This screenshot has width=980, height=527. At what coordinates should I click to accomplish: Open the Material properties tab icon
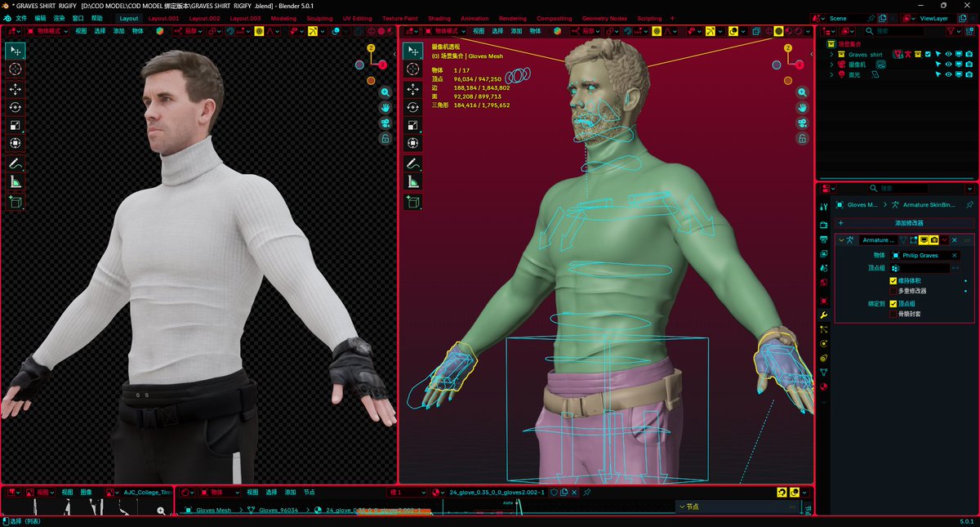click(823, 386)
